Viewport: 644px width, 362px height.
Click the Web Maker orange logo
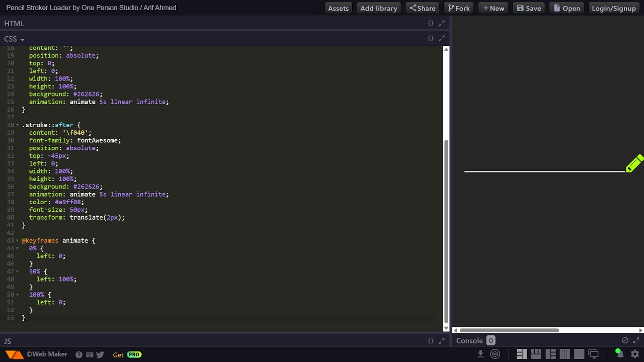[x=14, y=354]
